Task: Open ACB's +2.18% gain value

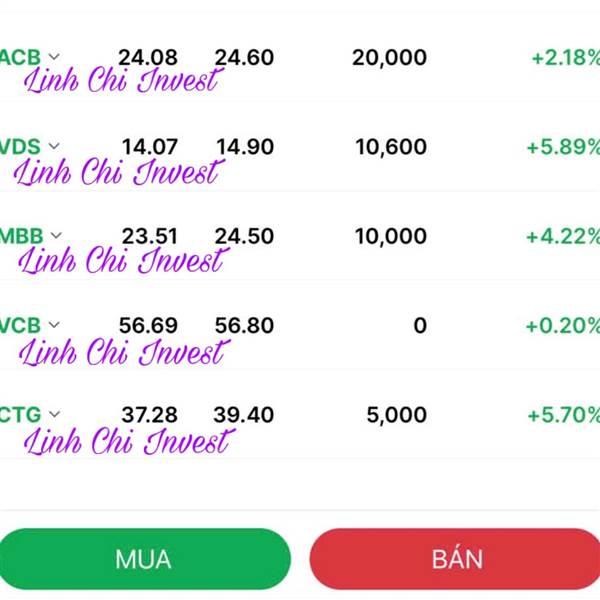Action: pos(566,58)
